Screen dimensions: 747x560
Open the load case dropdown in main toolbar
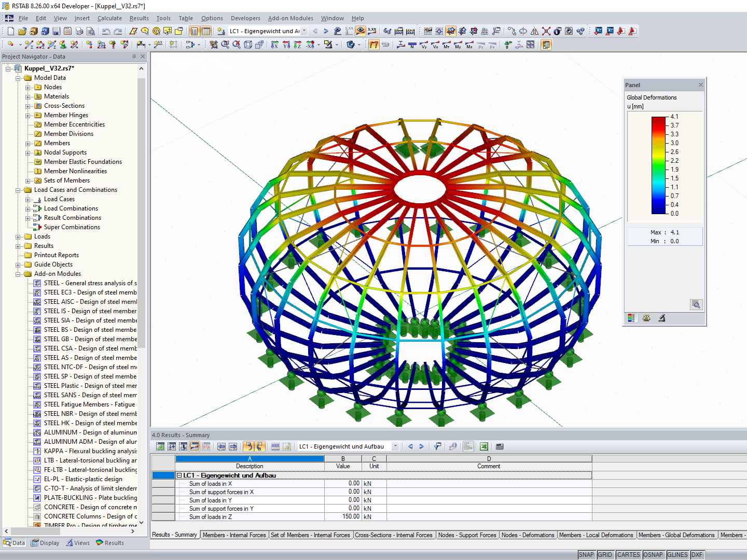[x=305, y=31]
